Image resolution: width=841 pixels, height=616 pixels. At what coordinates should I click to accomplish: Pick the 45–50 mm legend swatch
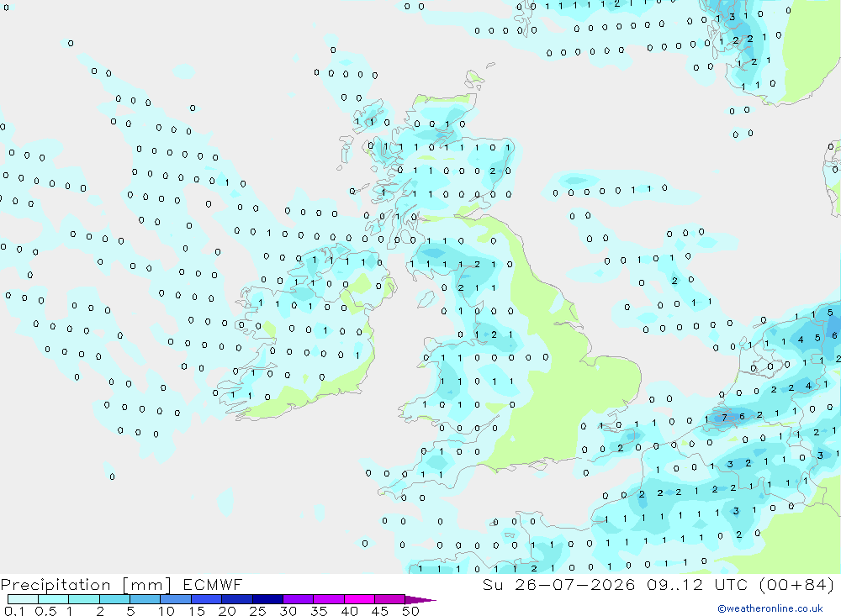[x=389, y=599]
